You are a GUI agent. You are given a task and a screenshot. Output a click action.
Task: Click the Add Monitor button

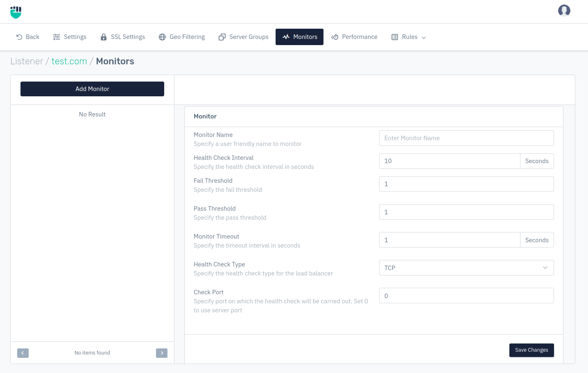click(x=92, y=89)
